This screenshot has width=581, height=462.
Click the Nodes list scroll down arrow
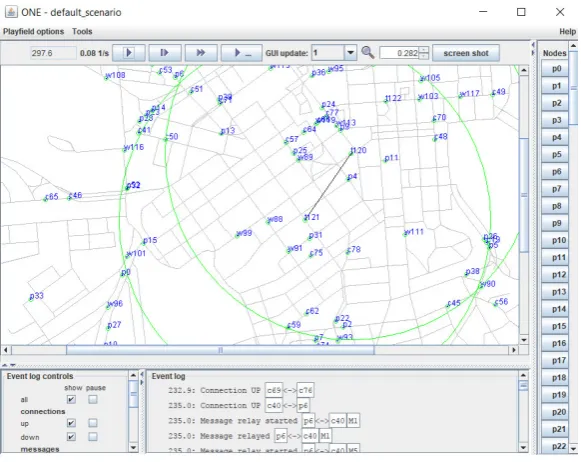click(574, 449)
